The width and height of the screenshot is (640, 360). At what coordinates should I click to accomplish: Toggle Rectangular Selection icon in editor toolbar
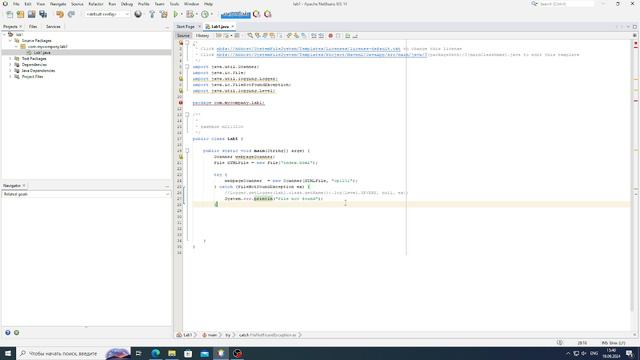[x=280, y=36]
